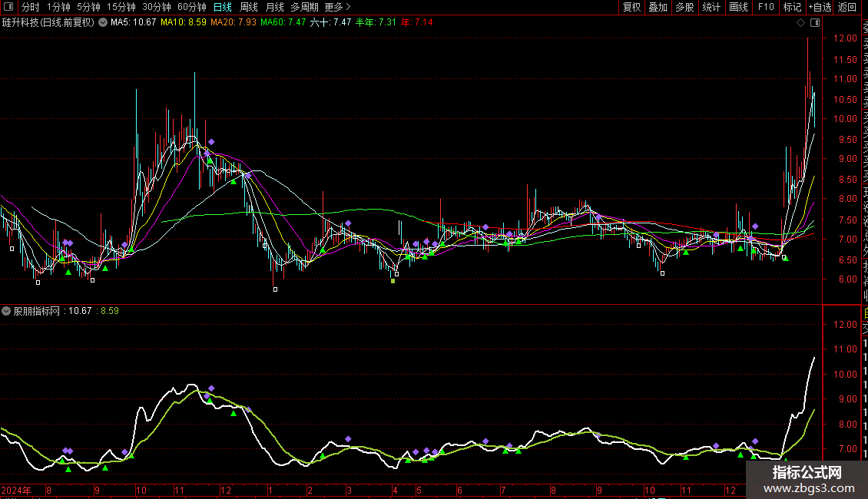Open the main chart settings dropdown circle

(103, 23)
